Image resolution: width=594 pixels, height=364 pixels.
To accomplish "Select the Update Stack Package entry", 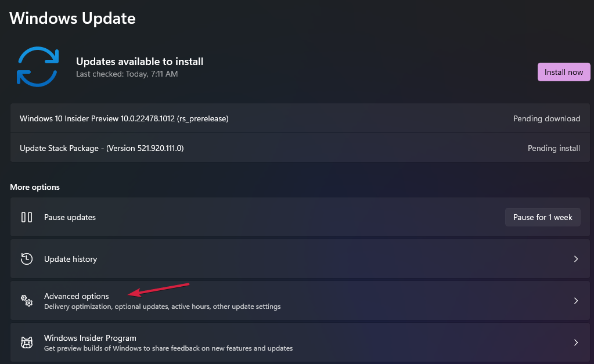I will pos(102,148).
